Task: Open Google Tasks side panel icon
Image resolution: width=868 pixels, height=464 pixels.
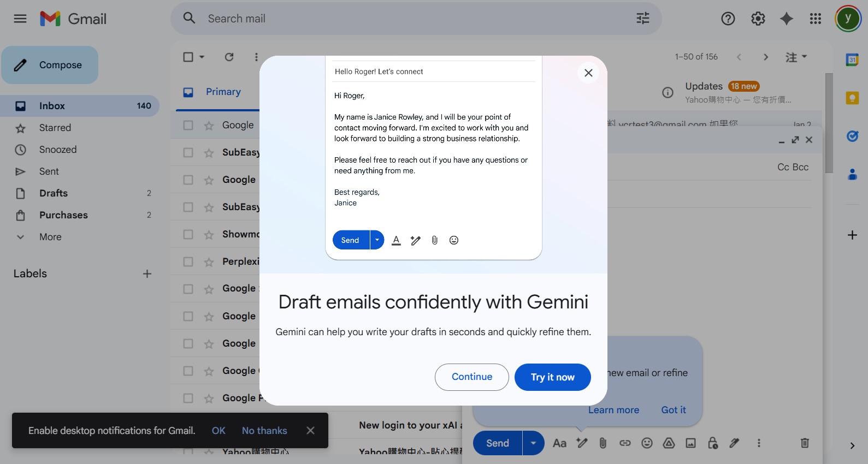Action: click(x=852, y=136)
